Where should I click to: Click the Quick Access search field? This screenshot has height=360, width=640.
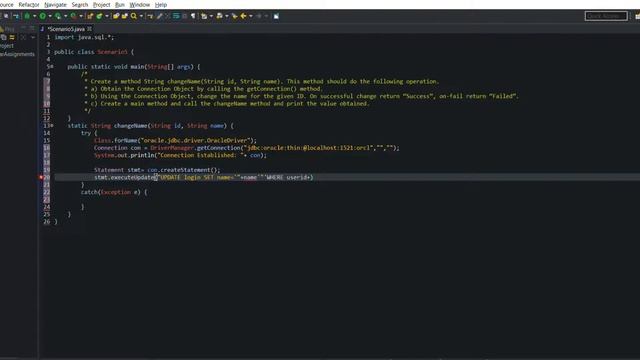pyautogui.click(x=606, y=16)
